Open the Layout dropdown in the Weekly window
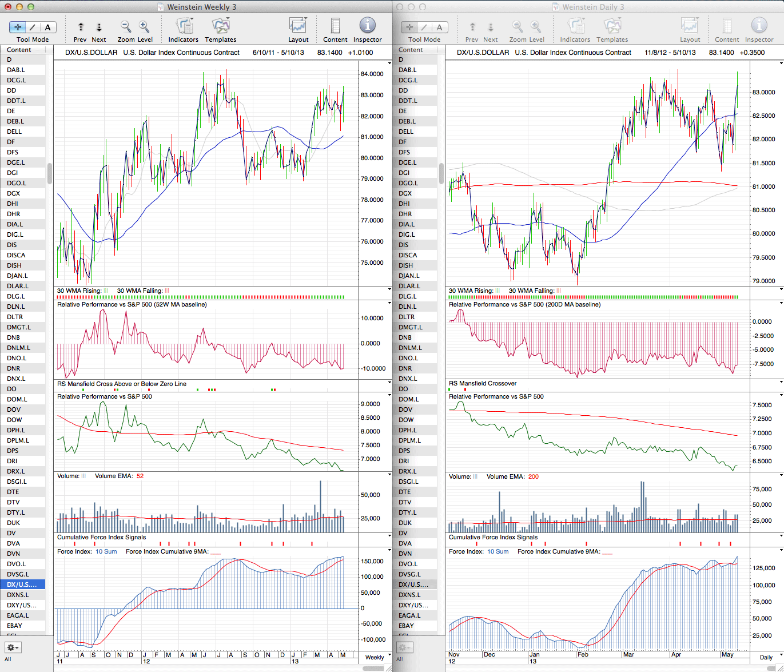This screenshot has height=672, width=784. click(298, 26)
